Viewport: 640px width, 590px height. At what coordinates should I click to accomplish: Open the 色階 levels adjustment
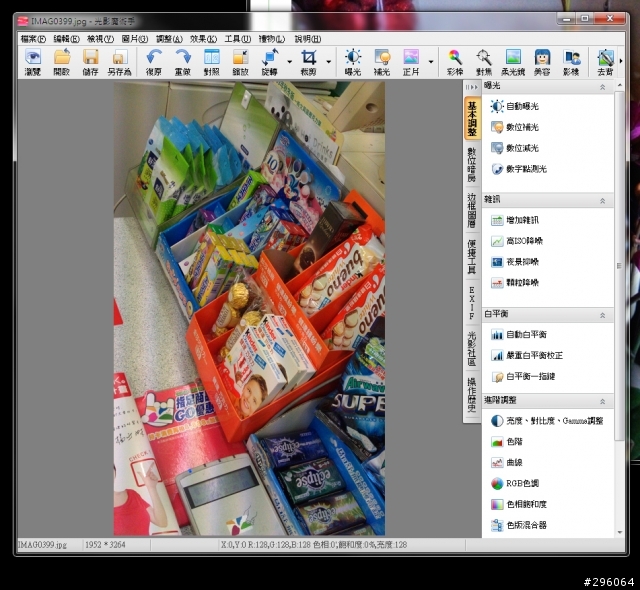pos(507,441)
